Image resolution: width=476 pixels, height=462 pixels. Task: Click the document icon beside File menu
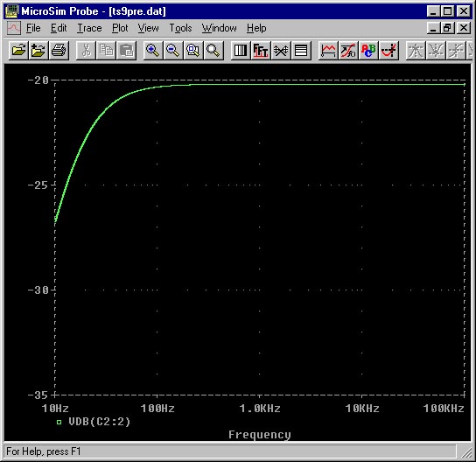coord(14,28)
